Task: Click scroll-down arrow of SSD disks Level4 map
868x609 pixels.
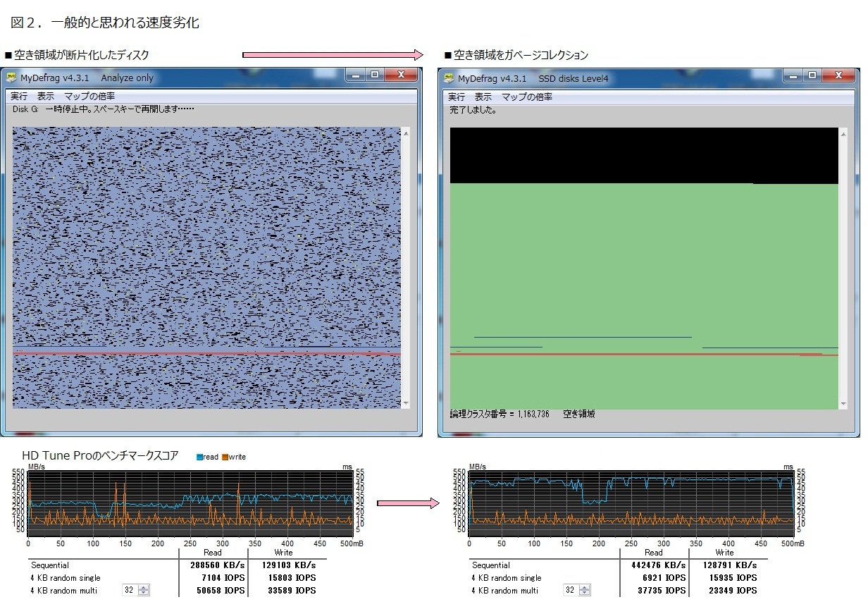Action: [843, 405]
